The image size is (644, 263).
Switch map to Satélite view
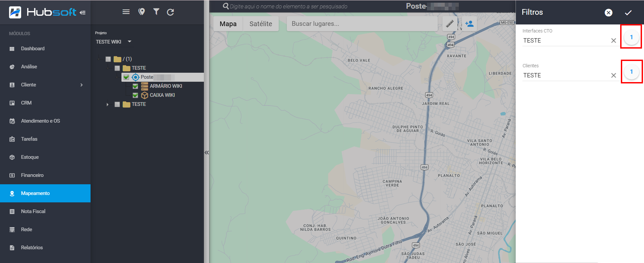pos(261,24)
